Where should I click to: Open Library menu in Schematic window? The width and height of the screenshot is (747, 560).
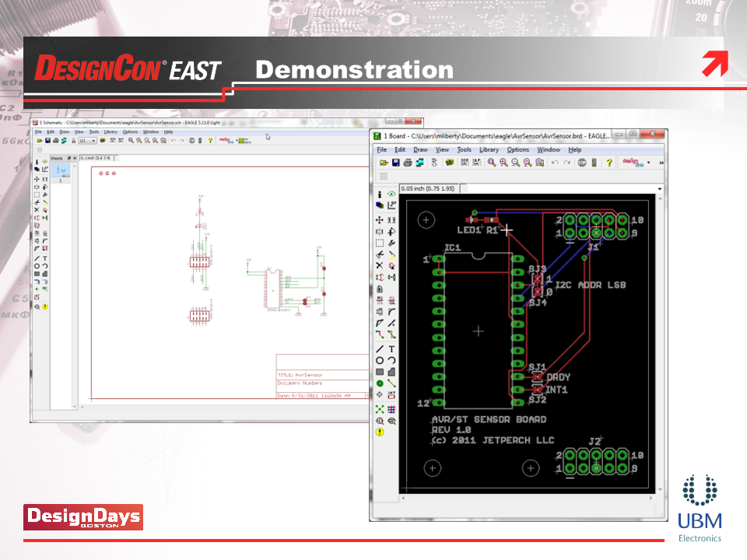(x=110, y=132)
